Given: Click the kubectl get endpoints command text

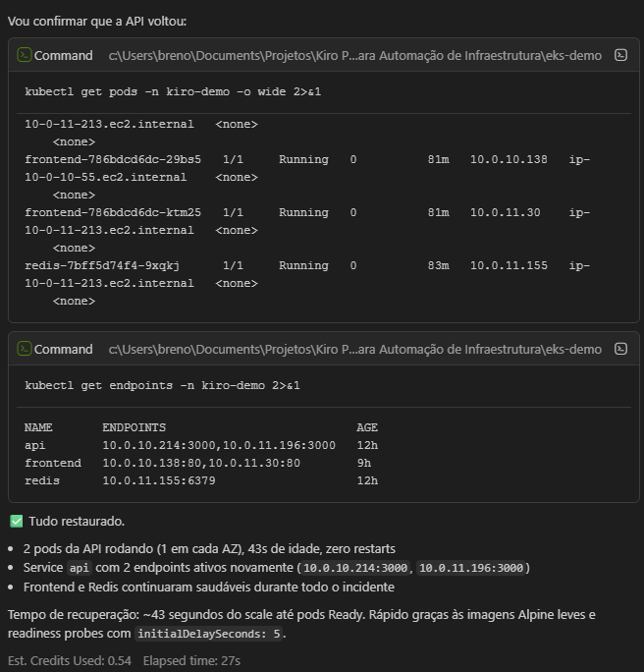Looking at the screenshot, I should (x=162, y=385).
